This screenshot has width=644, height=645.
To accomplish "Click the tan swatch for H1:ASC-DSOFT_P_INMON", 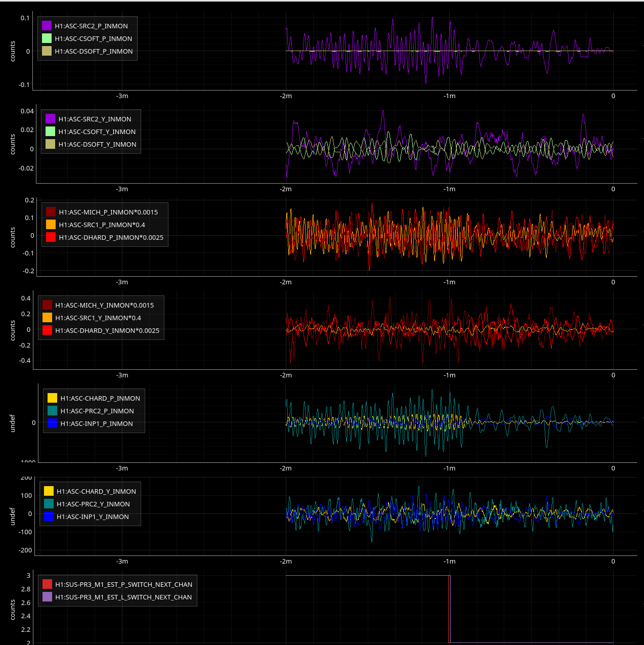I will (47, 51).
